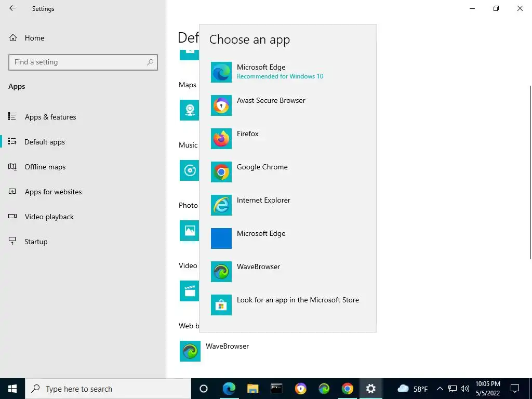Click the Avast Secure Browser label text

click(x=271, y=100)
